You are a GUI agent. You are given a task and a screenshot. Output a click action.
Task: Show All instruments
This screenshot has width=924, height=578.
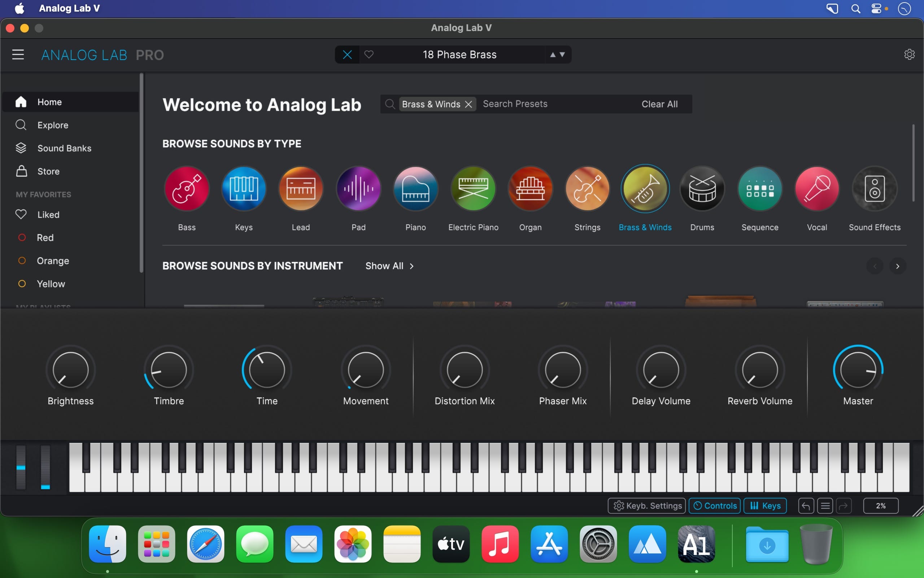pos(389,266)
